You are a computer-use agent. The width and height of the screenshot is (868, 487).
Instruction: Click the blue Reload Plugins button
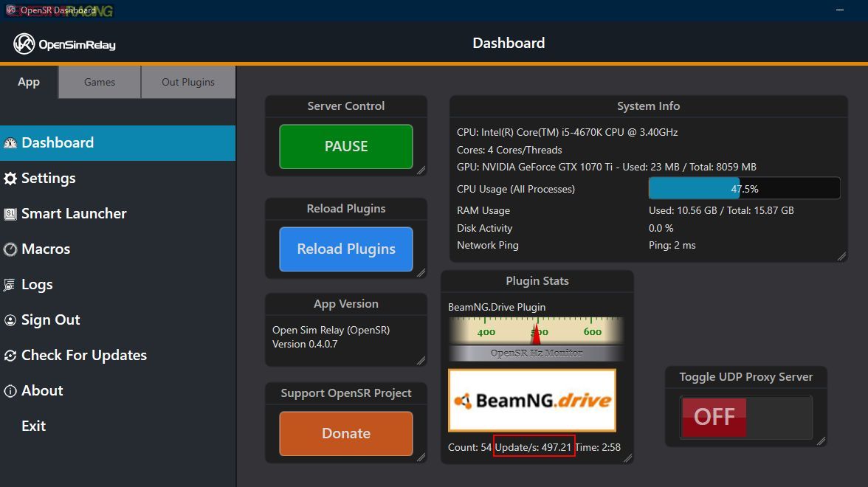click(x=346, y=249)
